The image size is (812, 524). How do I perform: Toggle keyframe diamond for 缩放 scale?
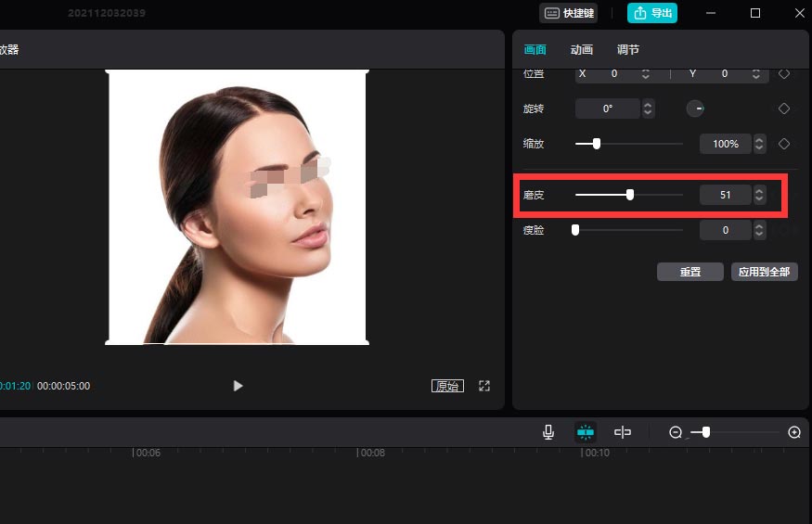click(784, 144)
